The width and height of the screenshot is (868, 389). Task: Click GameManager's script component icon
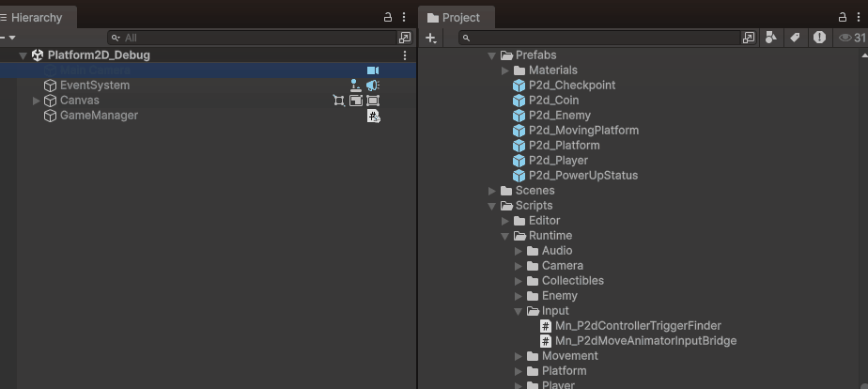374,116
